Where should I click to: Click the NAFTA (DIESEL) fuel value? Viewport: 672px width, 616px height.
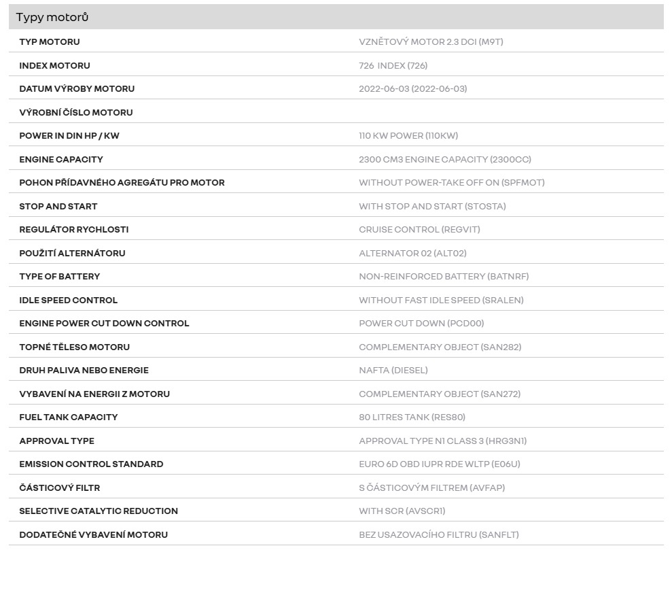coord(393,370)
